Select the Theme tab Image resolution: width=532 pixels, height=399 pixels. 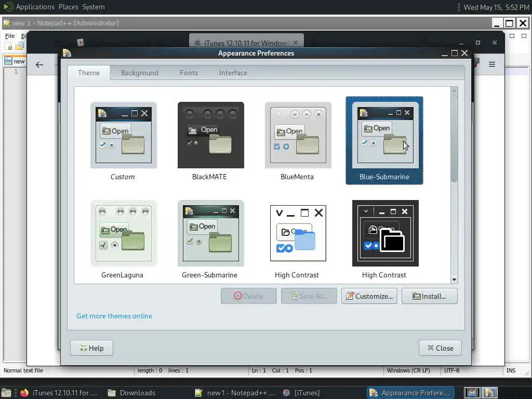point(88,73)
